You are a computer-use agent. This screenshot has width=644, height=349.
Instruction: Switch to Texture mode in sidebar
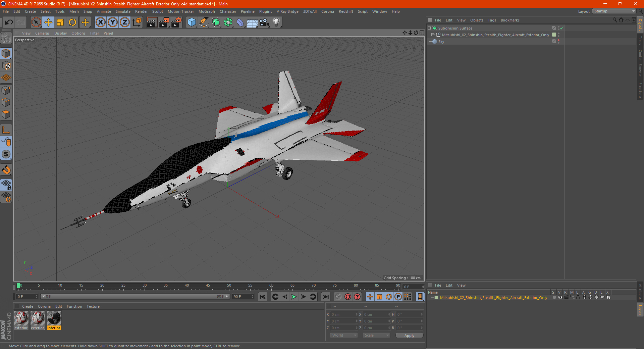point(6,66)
